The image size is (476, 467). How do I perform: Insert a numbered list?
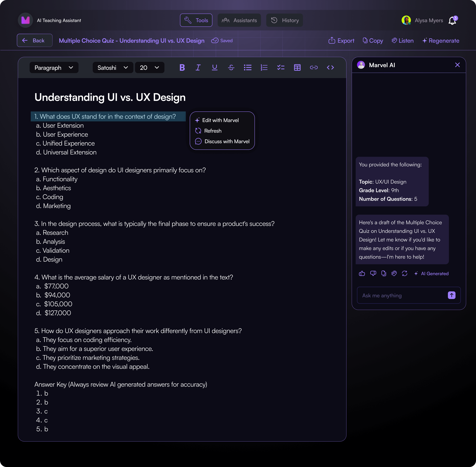(264, 67)
